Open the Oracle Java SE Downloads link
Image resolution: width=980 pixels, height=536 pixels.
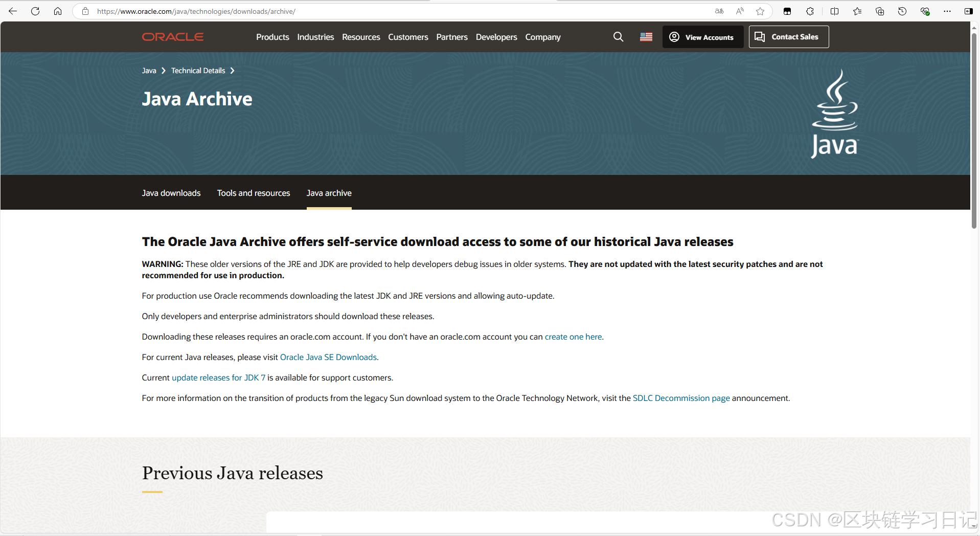point(328,357)
